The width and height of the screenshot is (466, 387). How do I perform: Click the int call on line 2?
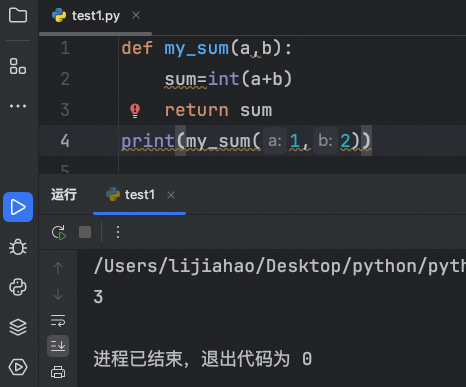point(224,79)
